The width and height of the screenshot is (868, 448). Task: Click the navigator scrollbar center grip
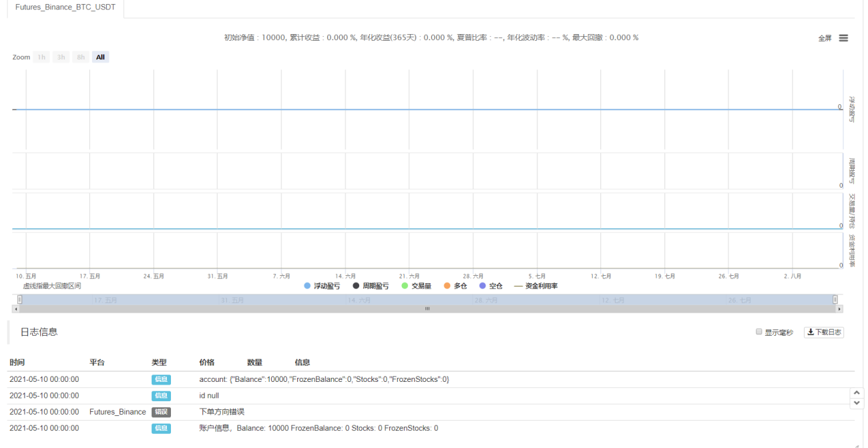(x=427, y=309)
